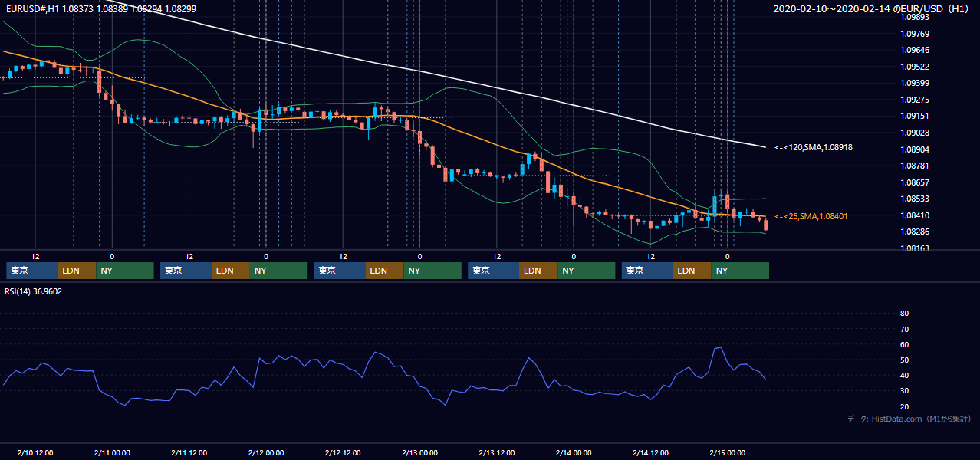Select the 2/14 00:00 date label
Image resolution: width=980 pixels, height=460 pixels.
574,452
